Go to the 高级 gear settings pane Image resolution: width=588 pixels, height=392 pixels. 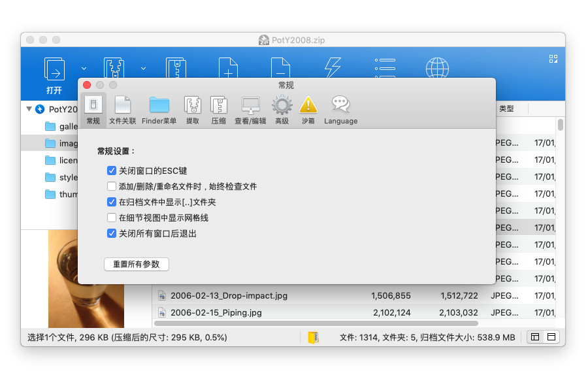click(x=282, y=110)
